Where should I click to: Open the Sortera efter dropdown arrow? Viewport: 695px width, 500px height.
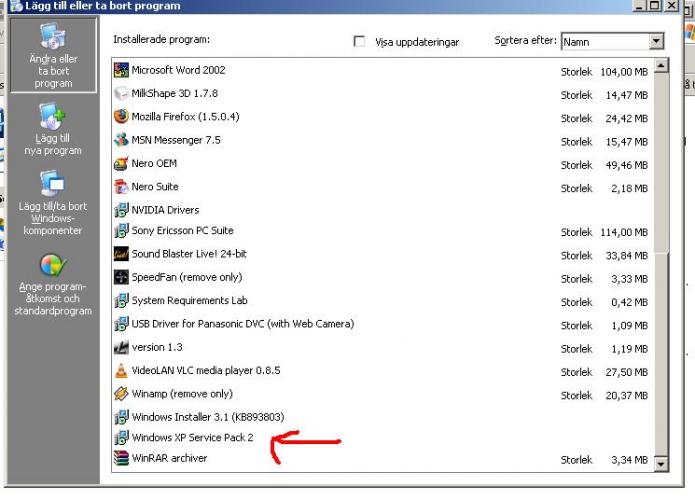(656, 42)
